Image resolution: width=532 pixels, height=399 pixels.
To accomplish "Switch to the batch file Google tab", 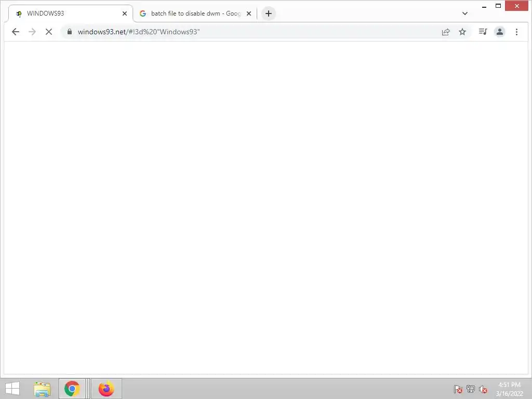I will pos(195,14).
